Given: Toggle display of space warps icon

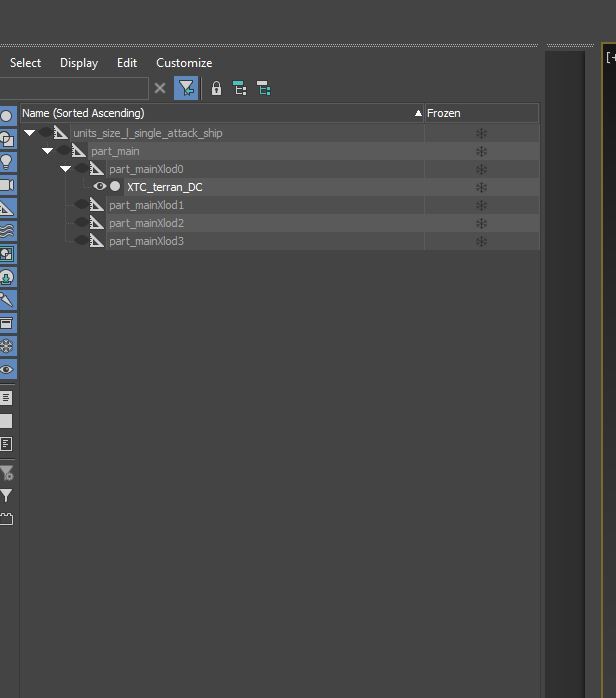Looking at the screenshot, I should 6,231.
